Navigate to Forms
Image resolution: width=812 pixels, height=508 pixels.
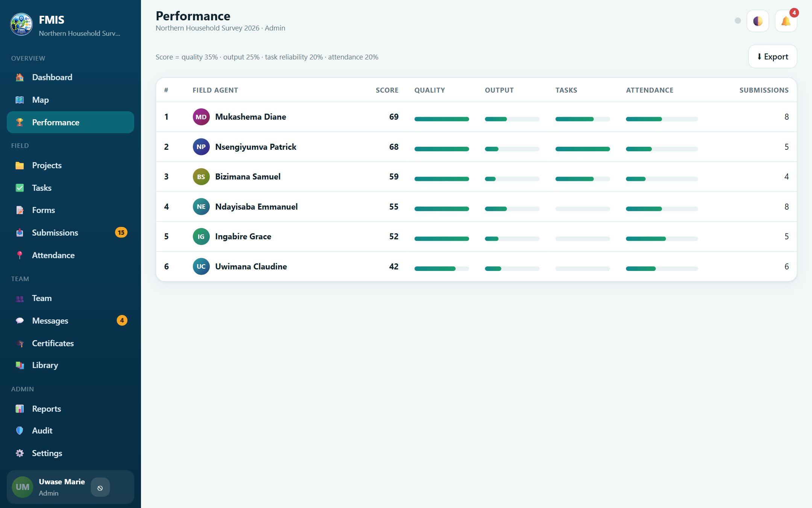pos(70,210)
